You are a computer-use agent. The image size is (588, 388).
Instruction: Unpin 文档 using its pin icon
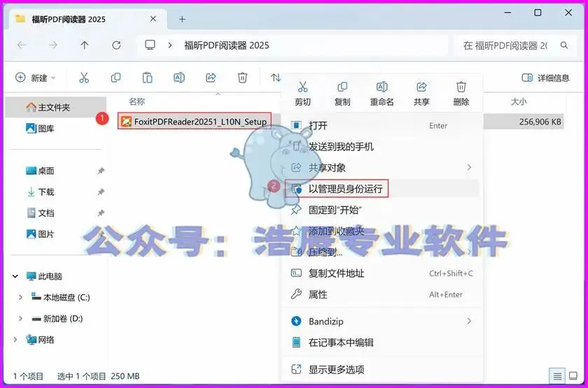point(101,213)
